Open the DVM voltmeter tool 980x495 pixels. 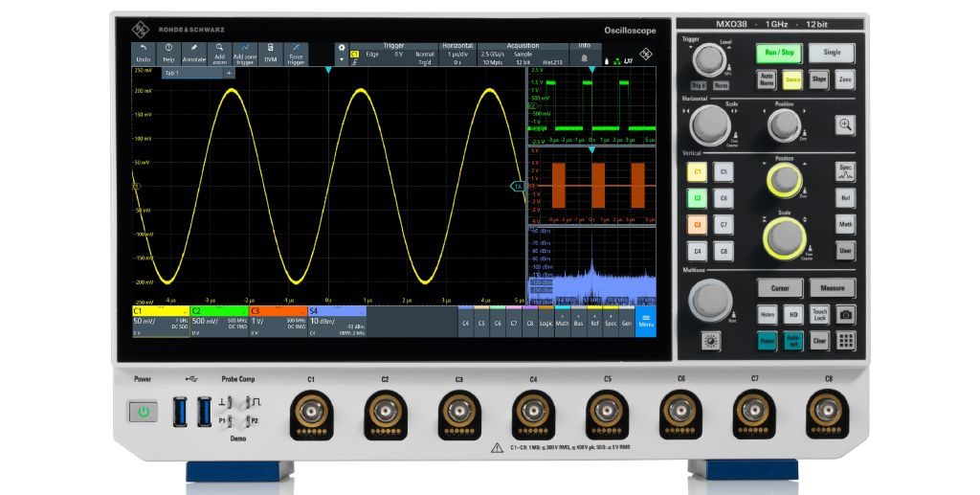[271, 53]
